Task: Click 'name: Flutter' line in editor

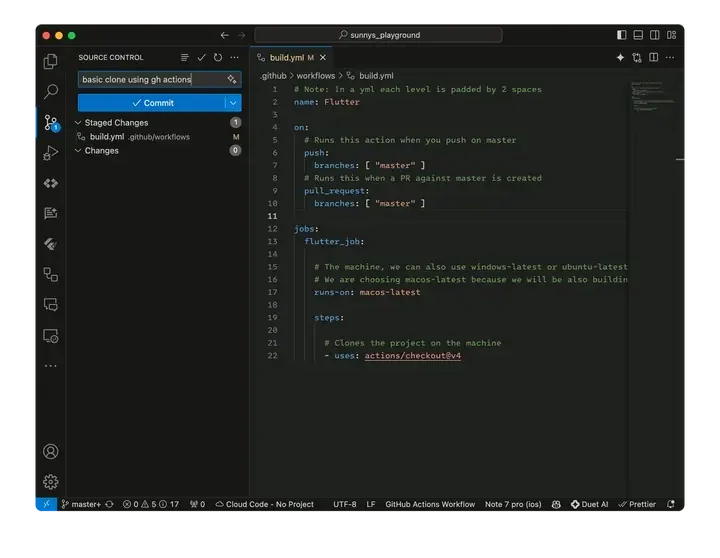Action: click(326, 102)
